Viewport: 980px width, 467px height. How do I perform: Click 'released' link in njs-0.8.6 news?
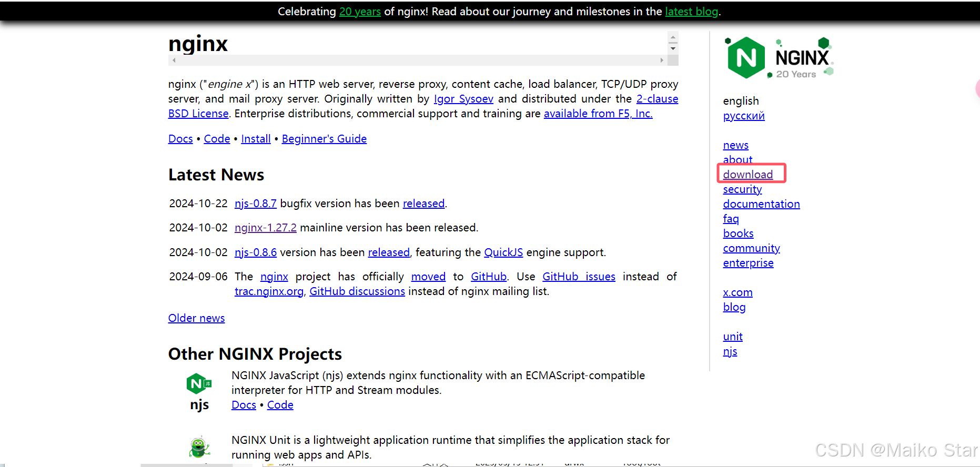click(x=389, y=252)
